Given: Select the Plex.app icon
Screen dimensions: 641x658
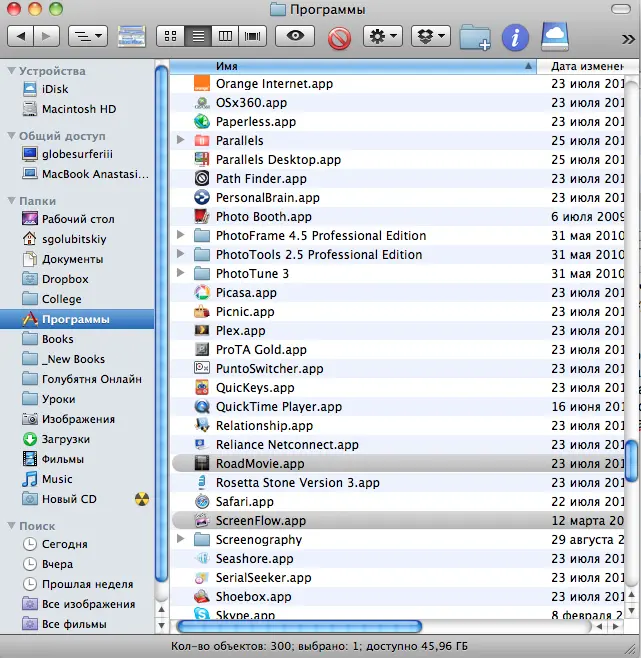Looking at the screenshot, I should coord(202,330).
